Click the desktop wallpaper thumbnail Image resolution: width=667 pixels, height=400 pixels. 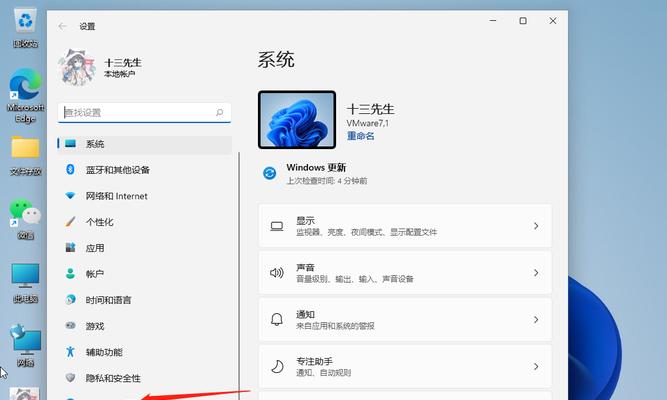297,120
